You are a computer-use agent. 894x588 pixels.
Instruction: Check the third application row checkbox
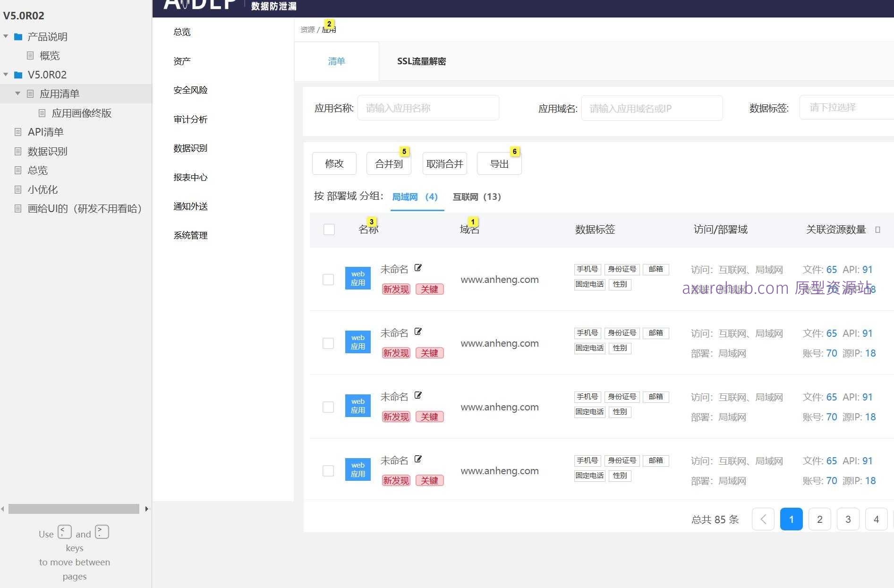(x=328, y=407)
